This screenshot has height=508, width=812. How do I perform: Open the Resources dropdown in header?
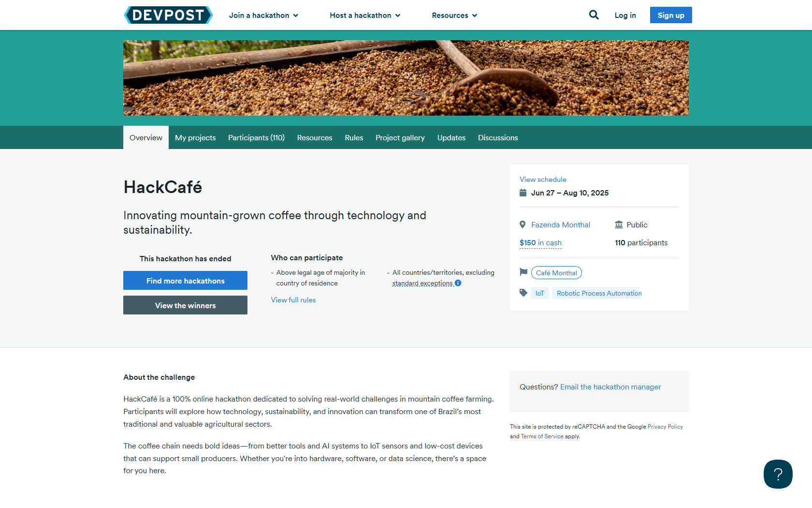click(454, 15)
